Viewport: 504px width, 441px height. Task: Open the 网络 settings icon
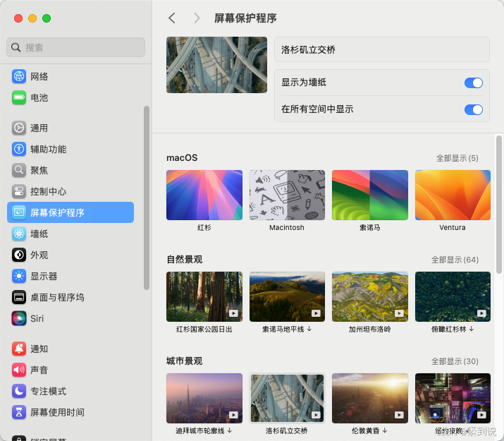pos(19,76)
